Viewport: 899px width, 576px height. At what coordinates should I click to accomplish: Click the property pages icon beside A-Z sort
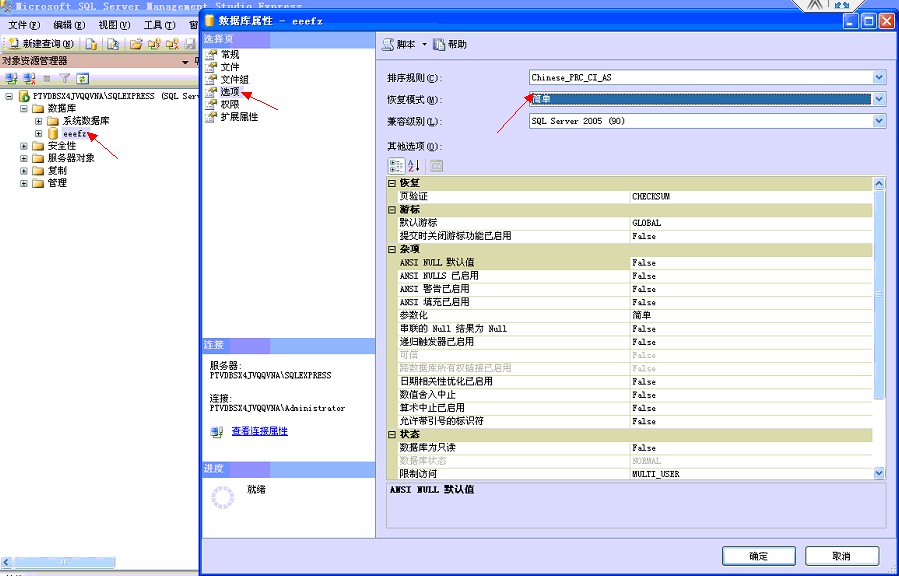coord(436,166)
